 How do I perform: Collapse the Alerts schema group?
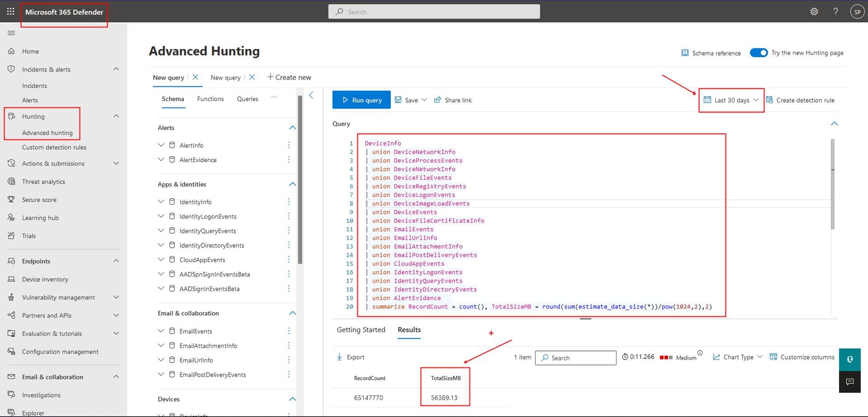[x=292, y=128]
